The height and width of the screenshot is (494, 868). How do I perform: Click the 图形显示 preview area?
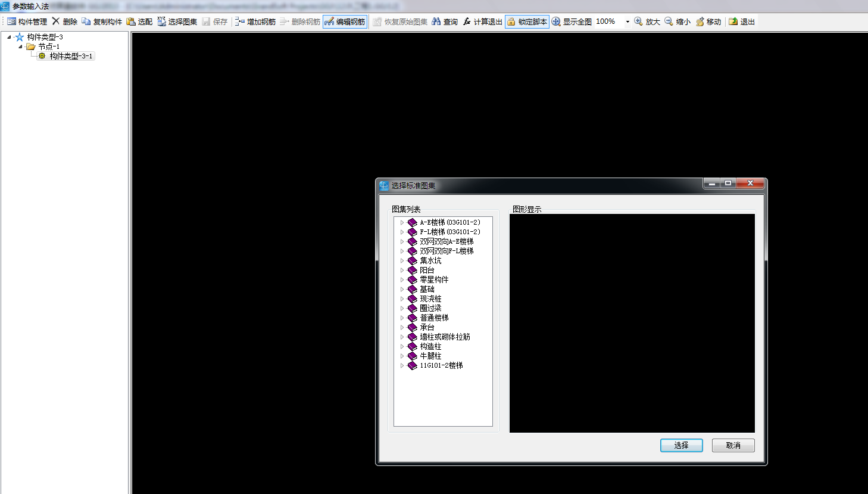pyautogui.click(x=632, y=323)
